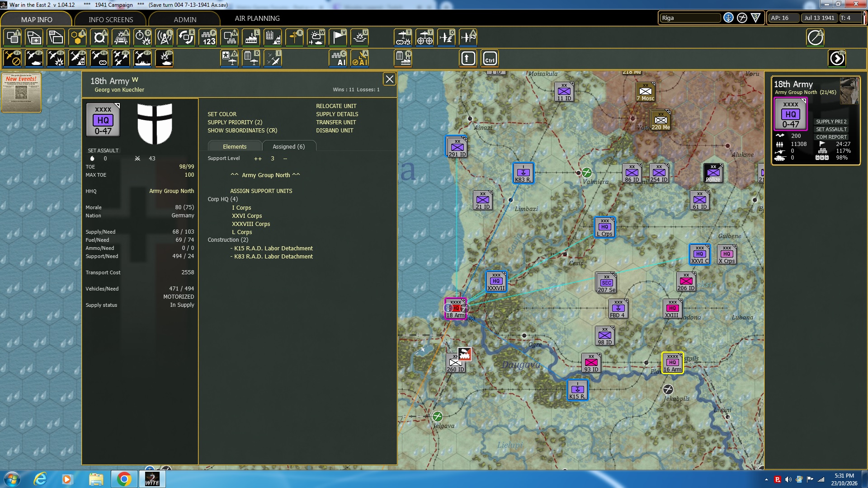Open the calendar production icon
The height and width of the screenshot is (488, 868).
pos(273,38)
